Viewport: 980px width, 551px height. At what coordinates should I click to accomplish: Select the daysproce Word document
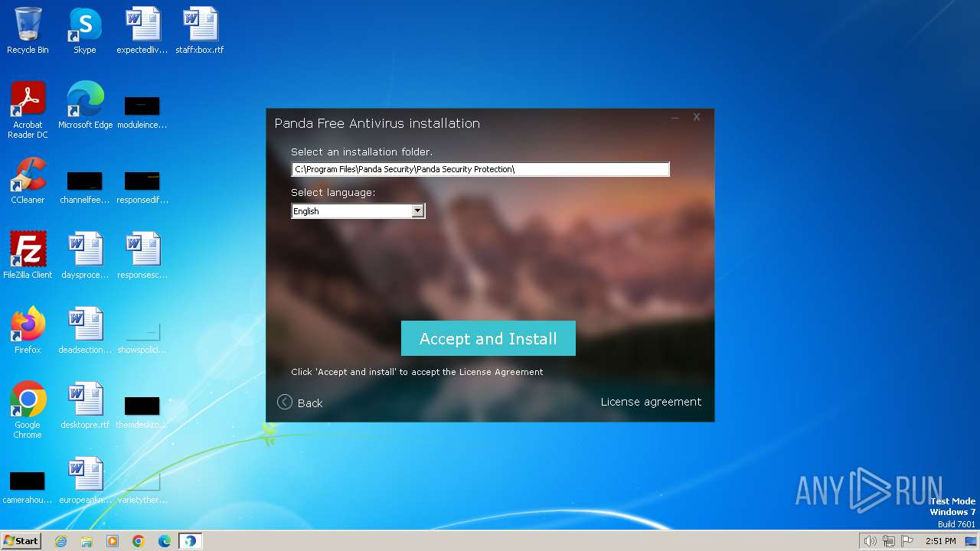point(85,256)
